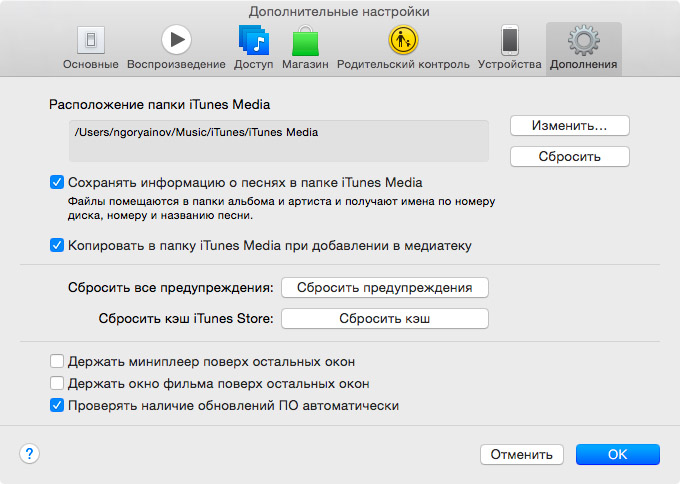Select the Воспроизведение play icon
This screenshot has height=484, width=680.
(x=176, y=41)
